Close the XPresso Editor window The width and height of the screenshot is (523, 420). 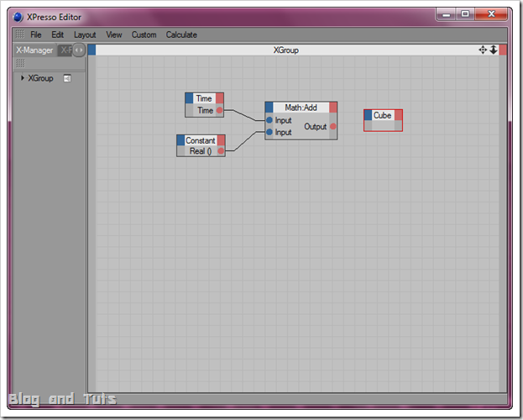(x=491, y=14)
